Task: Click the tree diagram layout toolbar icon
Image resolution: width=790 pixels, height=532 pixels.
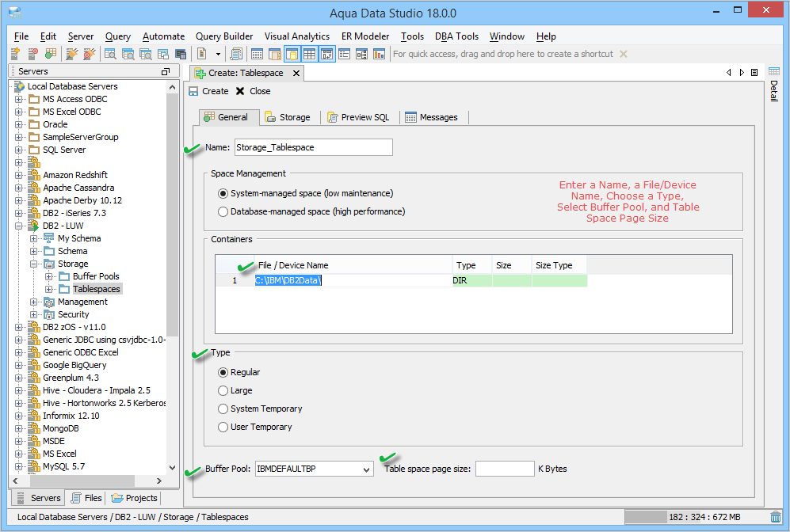Action: (362, 54)
